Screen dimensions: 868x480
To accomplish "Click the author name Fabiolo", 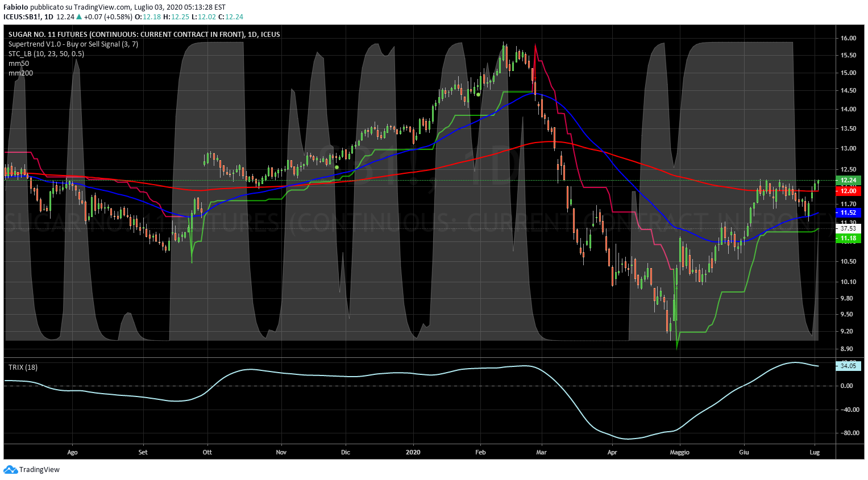I will point(16,7).
